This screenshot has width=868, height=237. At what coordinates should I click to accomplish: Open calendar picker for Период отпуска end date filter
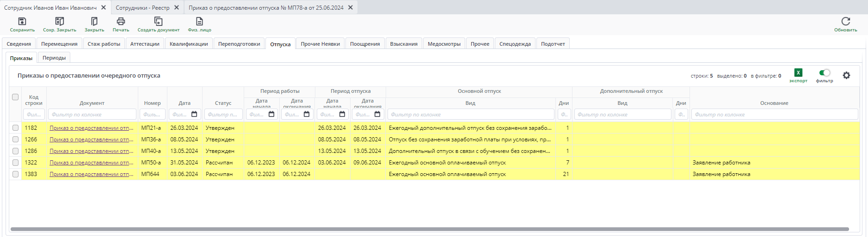(377, 114)
